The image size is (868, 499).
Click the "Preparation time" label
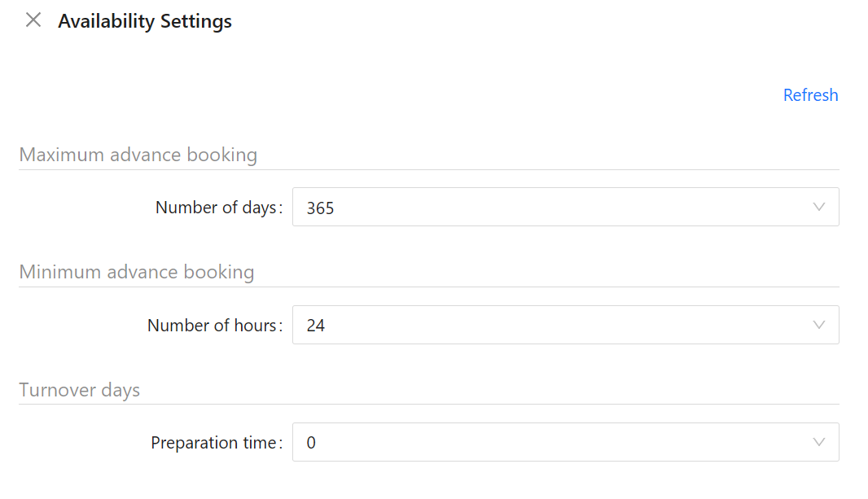click(213, 443)
